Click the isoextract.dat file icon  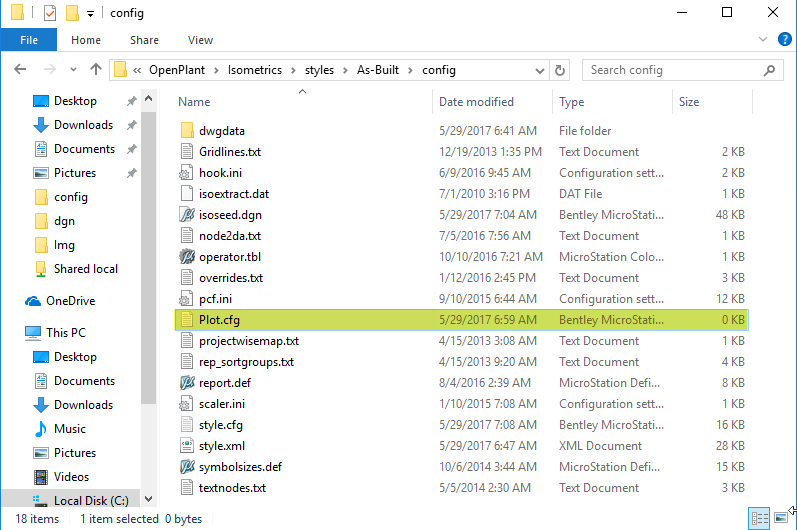pos(187,194)
